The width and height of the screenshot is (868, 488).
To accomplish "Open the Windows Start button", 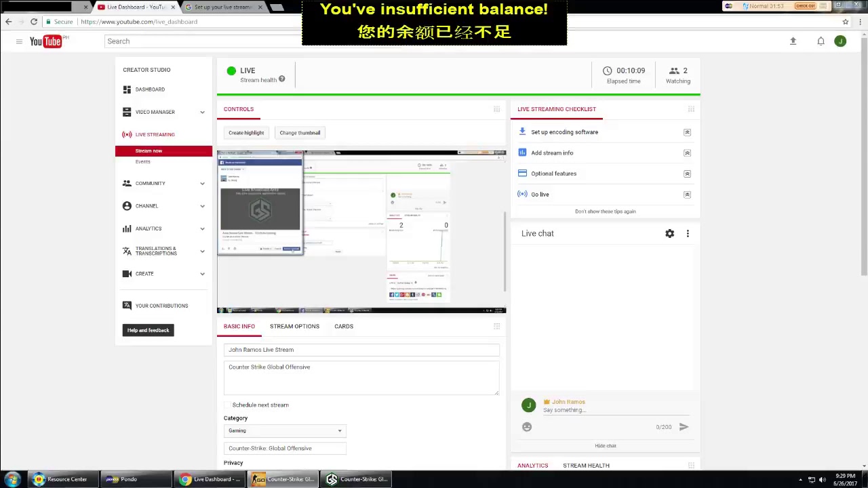I will (12, 479).
